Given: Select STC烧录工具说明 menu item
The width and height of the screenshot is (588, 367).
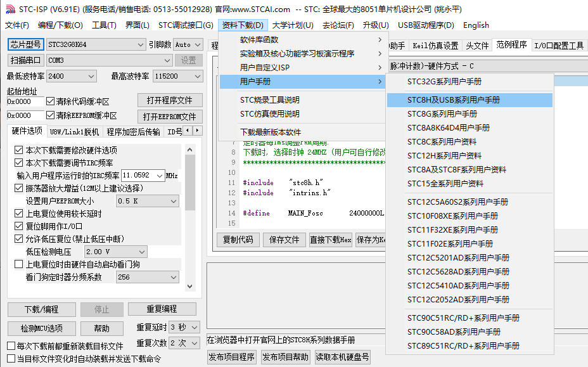Looking at the screenshot, I should pyautogui.click(x=302, y=100).
